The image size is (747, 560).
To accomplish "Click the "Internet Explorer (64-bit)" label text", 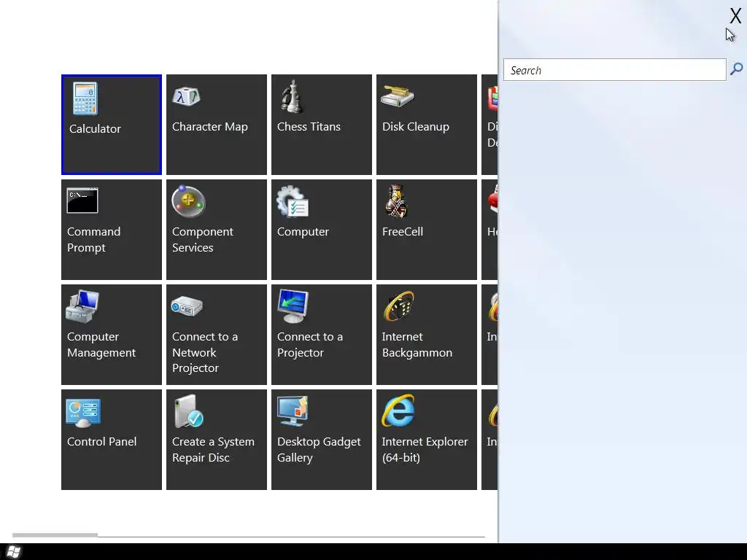I will pos(425,450).
